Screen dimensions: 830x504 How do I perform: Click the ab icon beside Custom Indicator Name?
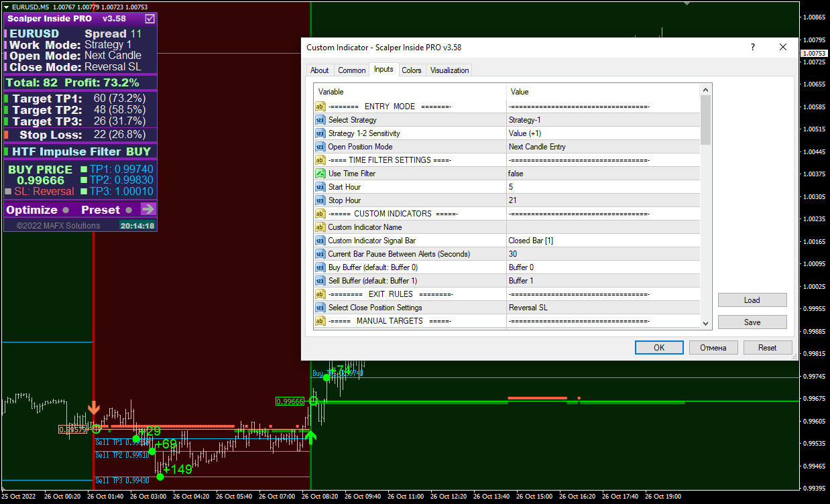coord(320,227)
